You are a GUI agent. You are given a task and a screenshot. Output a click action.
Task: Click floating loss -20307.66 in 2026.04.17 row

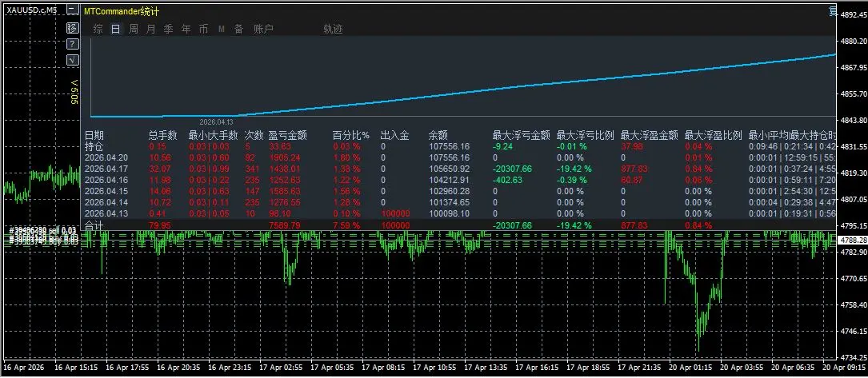coord(513,169)
